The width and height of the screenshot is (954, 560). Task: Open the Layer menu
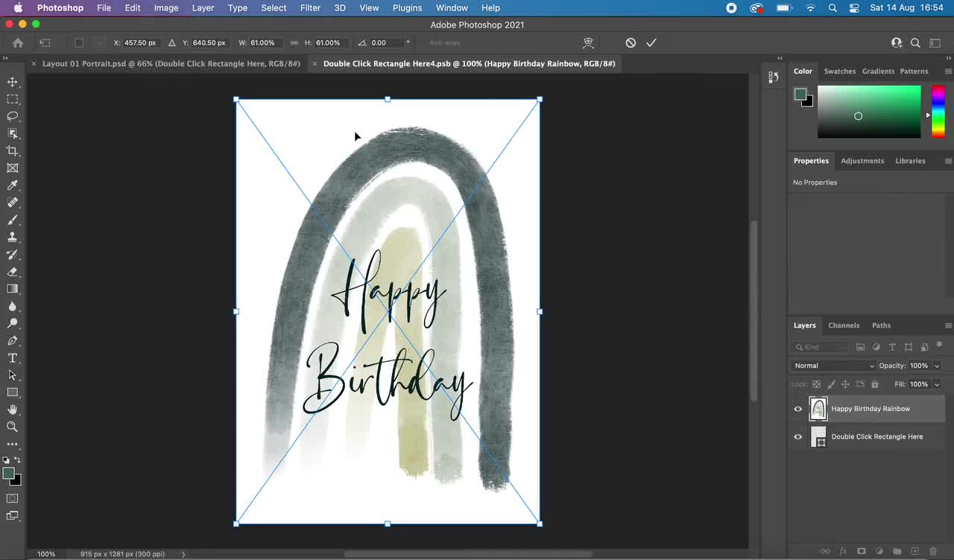(x=203, y=7)
